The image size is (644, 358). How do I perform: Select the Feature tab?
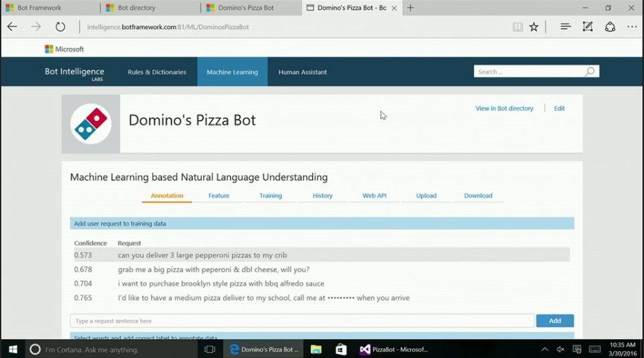pos(218,196)
